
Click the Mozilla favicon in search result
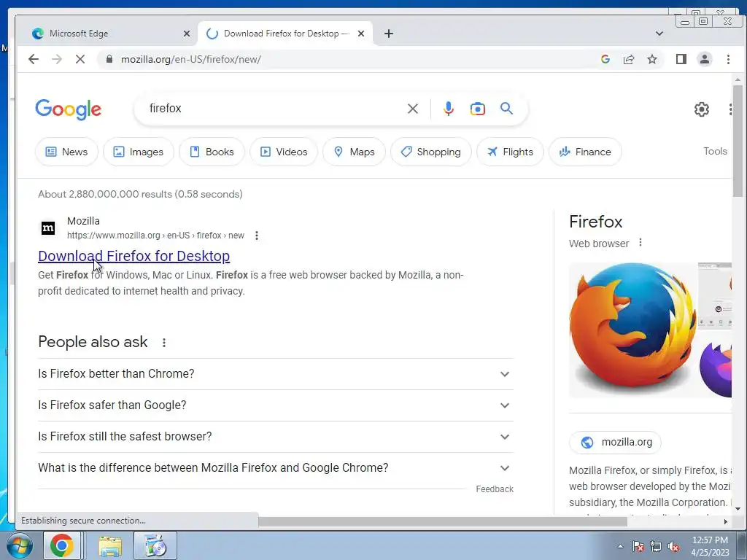[48, 228]
